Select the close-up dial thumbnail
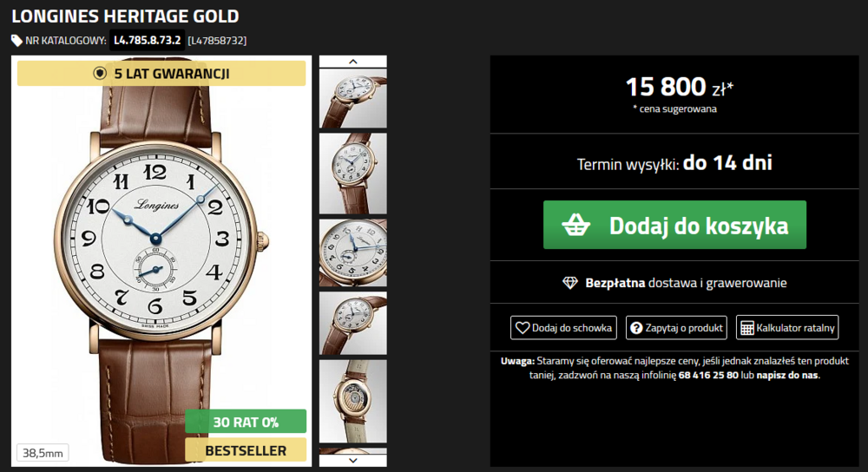 (353, 252)
